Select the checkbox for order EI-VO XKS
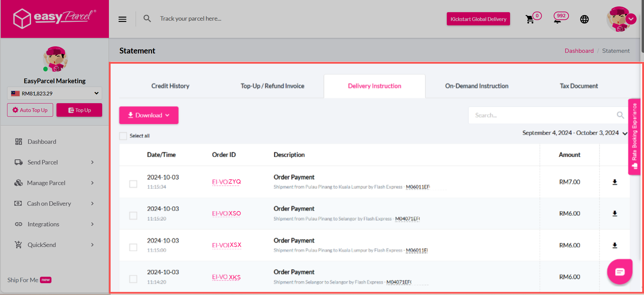 pos(133,279)
